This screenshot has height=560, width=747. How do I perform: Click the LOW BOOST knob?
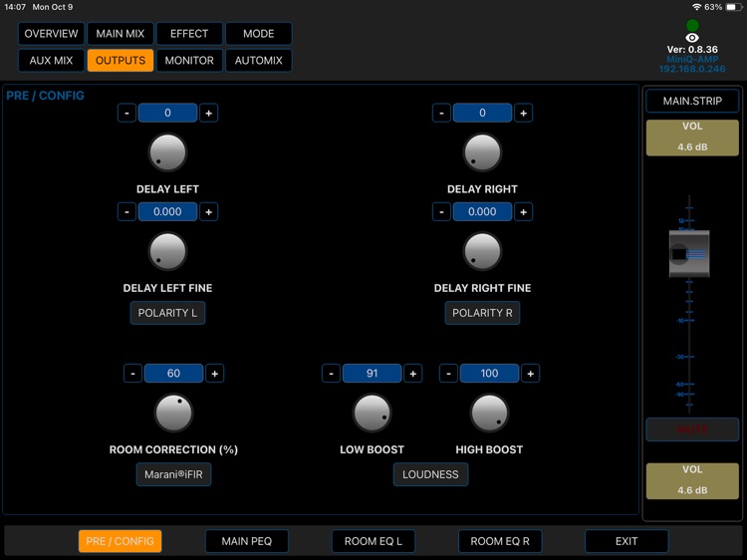(x=373, y=413)
